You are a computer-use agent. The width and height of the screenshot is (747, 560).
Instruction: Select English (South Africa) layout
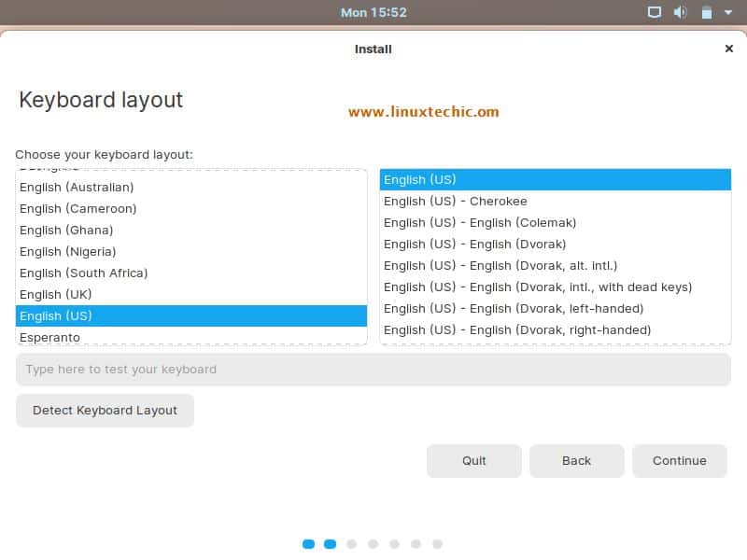click(x=191, y=273)
